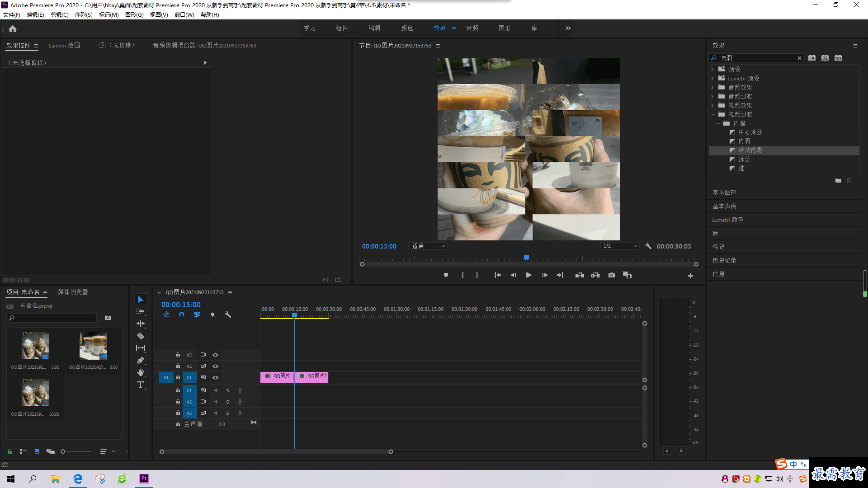The width and height of the screenshot is (868, 488).
Task: Export frame with camera icon
Action: click(612, 275)
